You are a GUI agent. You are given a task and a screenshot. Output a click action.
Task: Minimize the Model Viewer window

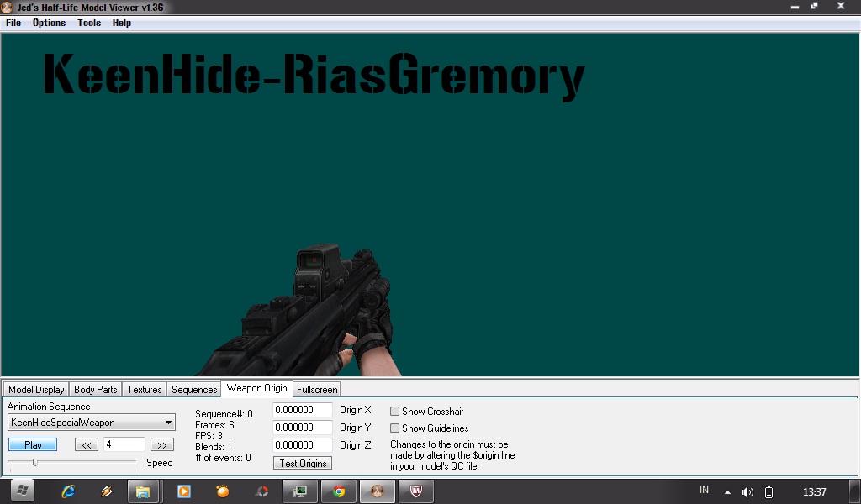pos(795,7)
